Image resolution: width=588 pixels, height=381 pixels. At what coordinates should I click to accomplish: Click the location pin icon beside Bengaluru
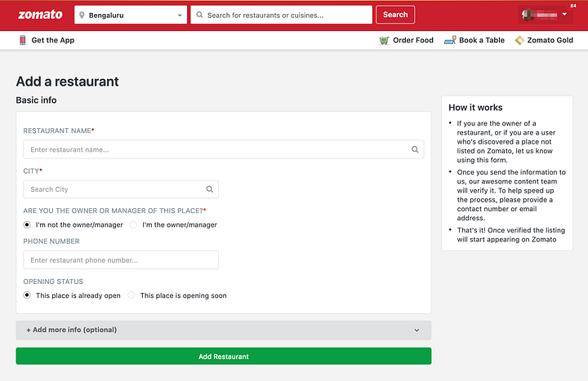tap(82, 15)
